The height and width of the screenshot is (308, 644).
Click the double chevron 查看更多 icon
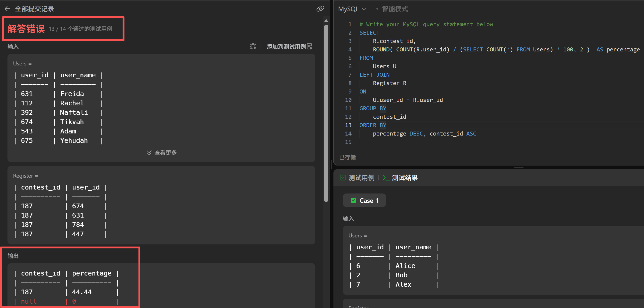point(149,153)
